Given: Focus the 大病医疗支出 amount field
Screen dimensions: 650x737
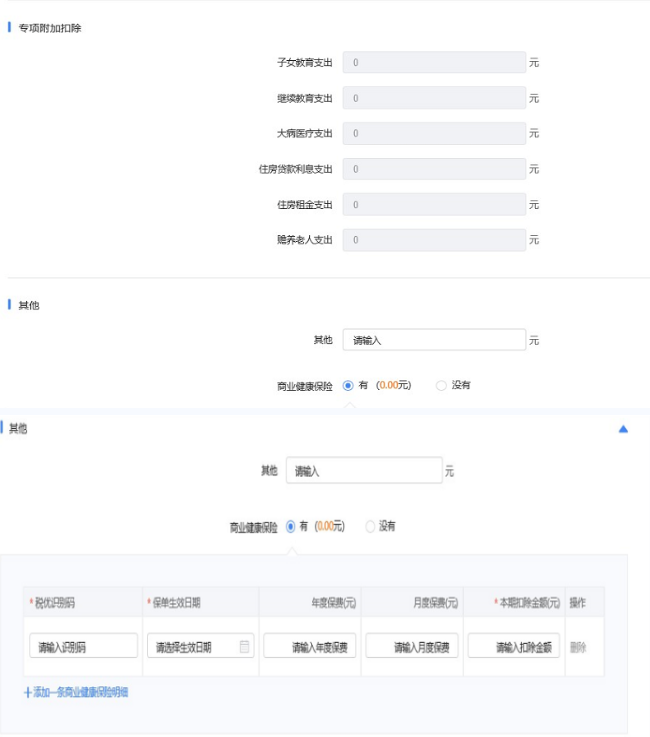Looking at the screenshot, I should coord(434,133).
